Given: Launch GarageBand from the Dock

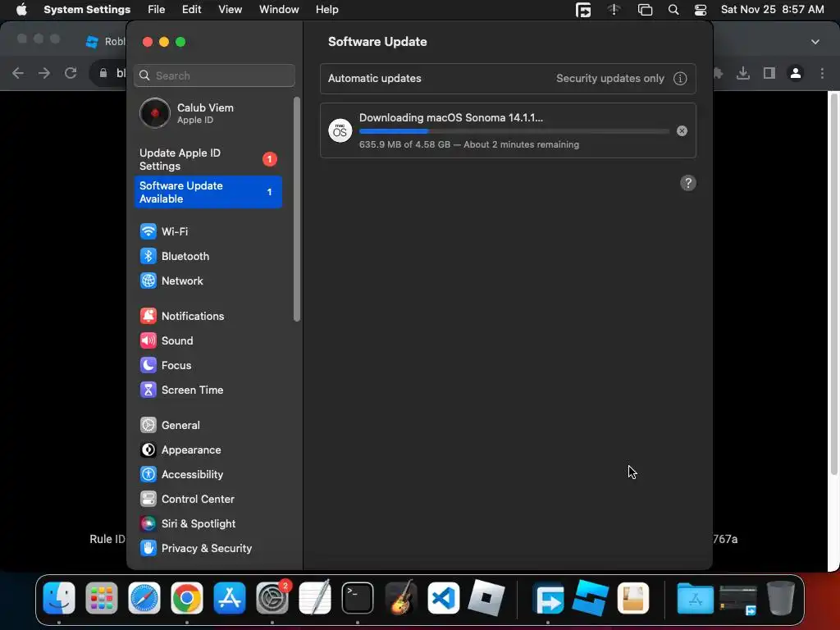Looking at the screenshot, I should [400, 598].
